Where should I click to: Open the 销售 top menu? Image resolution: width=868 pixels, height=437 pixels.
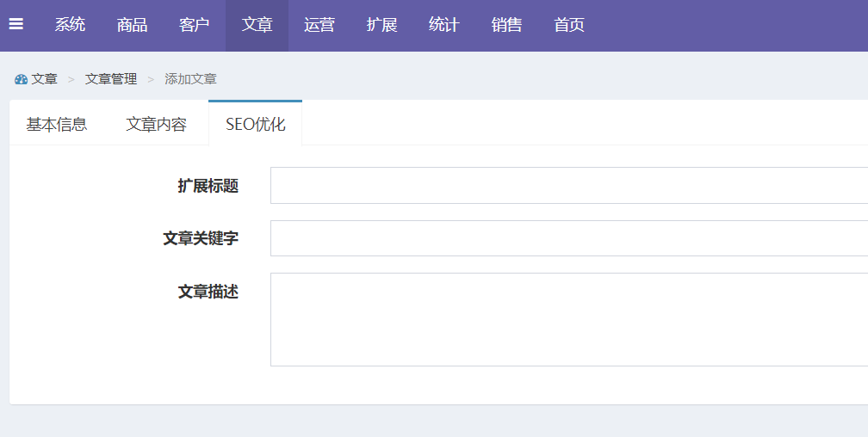coord(506,25)
